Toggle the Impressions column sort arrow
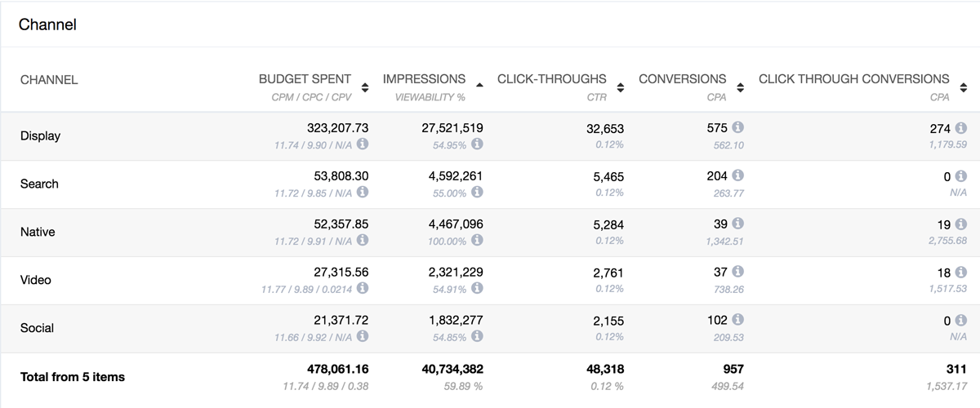Image resolution: width=980 pixels, height=408 pixels. [x=479, y=85]
